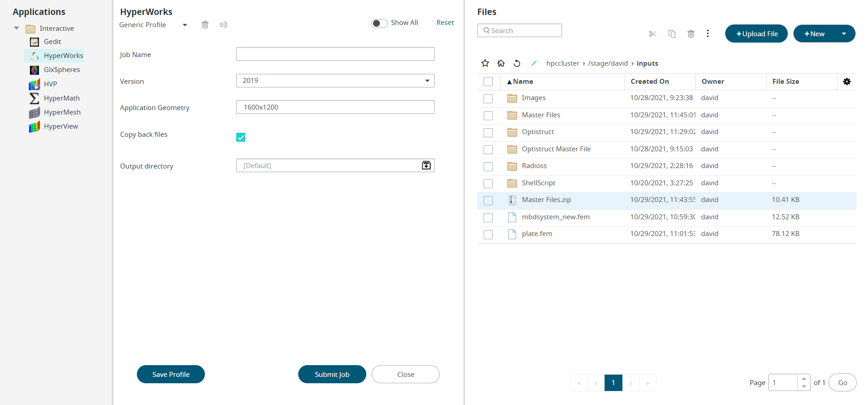Click the /stage/david breadcrumb
Image resolution: width=868 pixels, height=405 pixels.
coord(608,63)
